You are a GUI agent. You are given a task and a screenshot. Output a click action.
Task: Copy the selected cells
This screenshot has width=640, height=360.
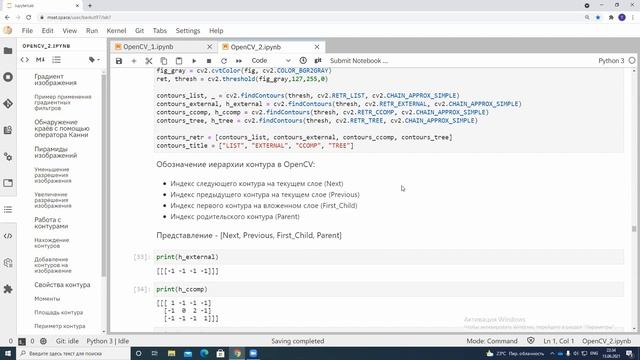(x=164, y=61)
